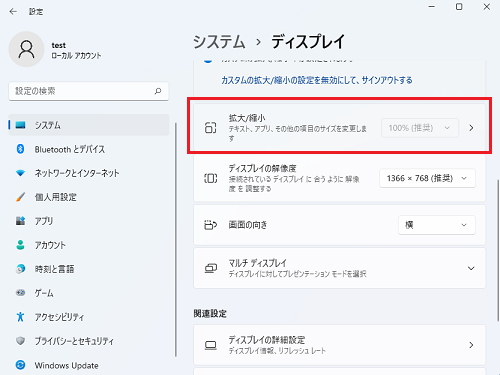The width and height of the screenshot is (500, 375).
Task: Click the マルチ ディスプレイ monitors icon
Action: tap(210, 268)
